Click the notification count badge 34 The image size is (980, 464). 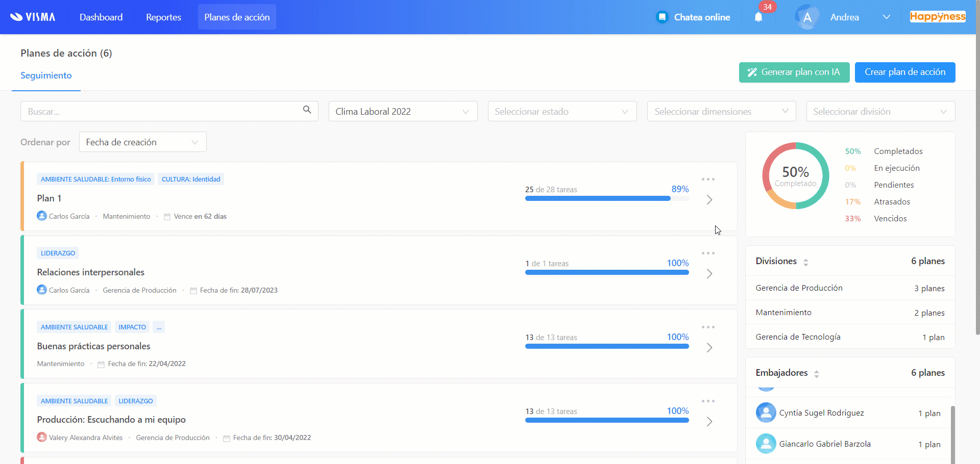(767, 7)
